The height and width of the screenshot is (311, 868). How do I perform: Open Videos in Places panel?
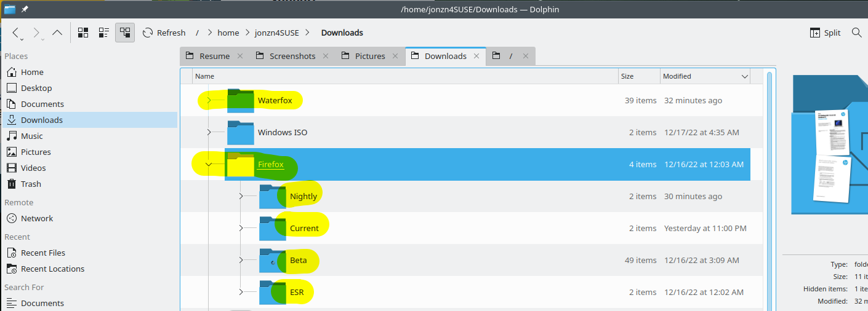point(89,168)
